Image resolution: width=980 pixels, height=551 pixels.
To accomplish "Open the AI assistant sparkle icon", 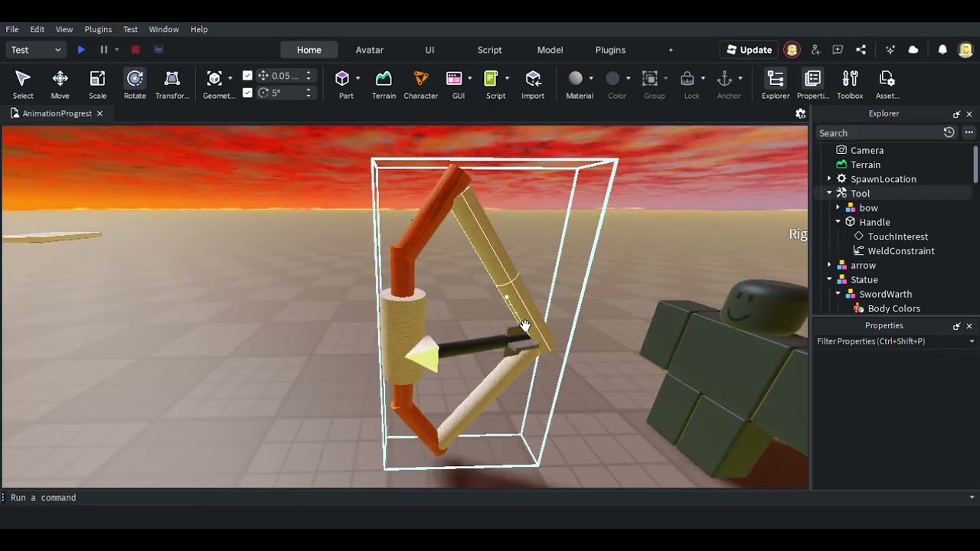I will click(x=890, y=50).
